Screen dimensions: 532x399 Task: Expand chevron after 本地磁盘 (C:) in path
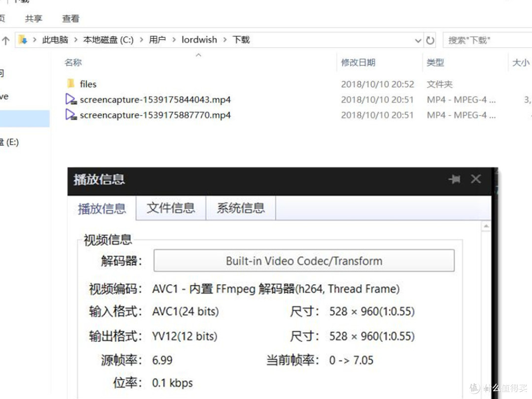141,40
